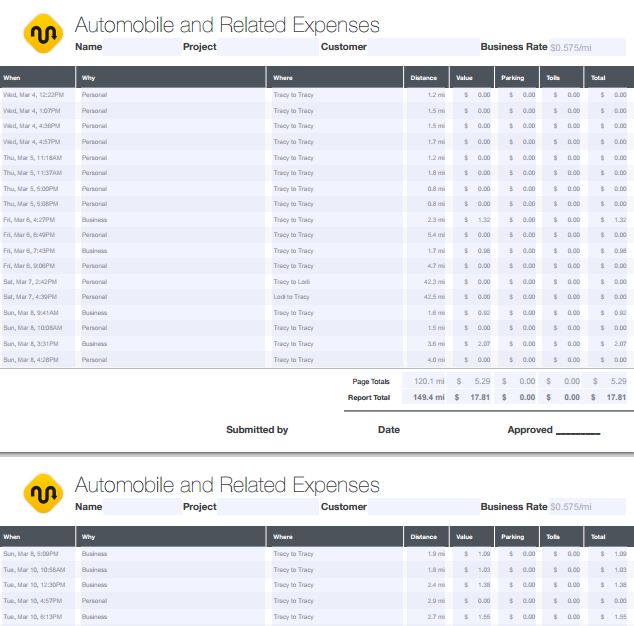
Task: Click the Tolls column header in first table
Action: [x=553, y=77]
